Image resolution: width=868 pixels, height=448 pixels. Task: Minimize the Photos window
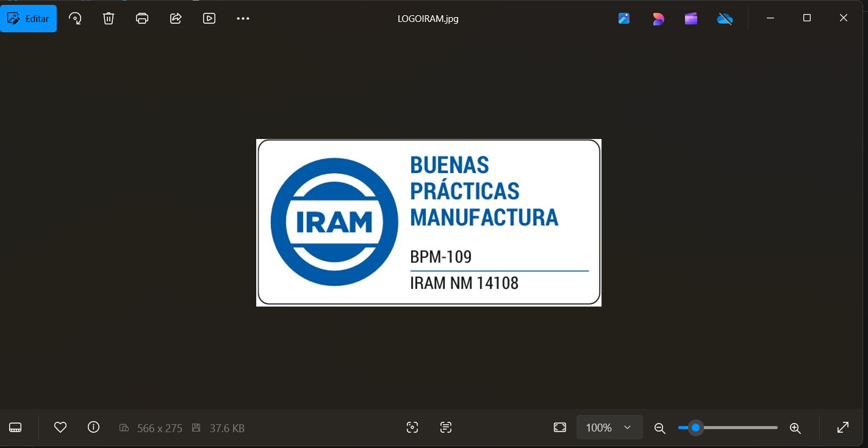point(770,18)
